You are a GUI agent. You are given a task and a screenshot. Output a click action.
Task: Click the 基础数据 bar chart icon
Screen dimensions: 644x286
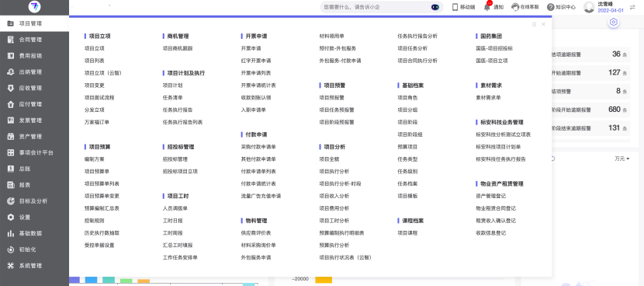click(11, 233)
